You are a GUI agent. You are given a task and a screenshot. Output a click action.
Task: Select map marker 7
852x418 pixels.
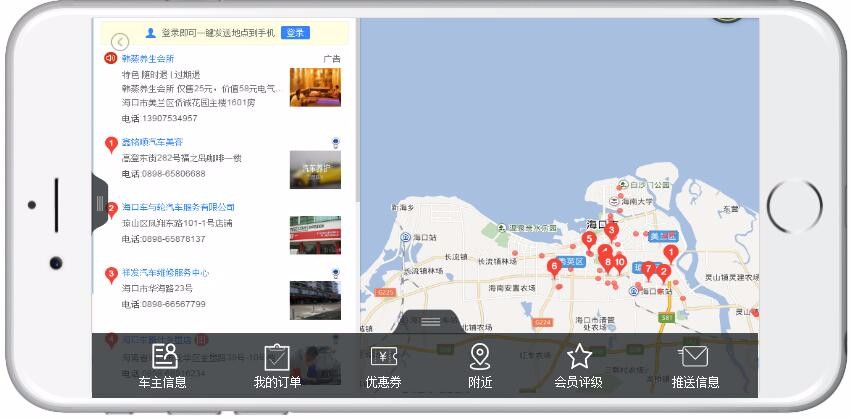tap(648, 271)
